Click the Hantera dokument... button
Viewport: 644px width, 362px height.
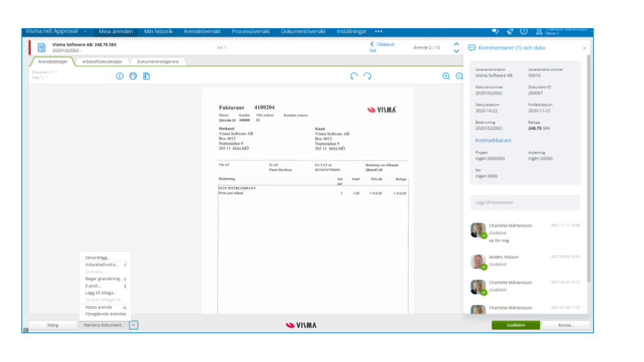point(104,325)
